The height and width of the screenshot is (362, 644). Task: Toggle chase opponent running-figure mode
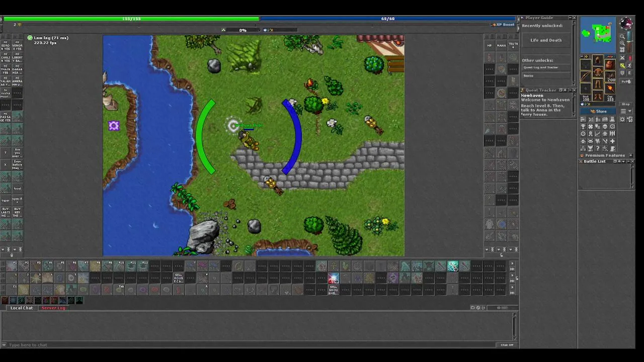tap(630, 65)
